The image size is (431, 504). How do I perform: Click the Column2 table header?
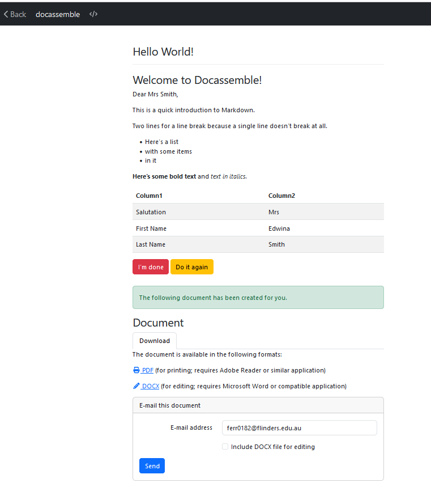[x=281, y=195]
